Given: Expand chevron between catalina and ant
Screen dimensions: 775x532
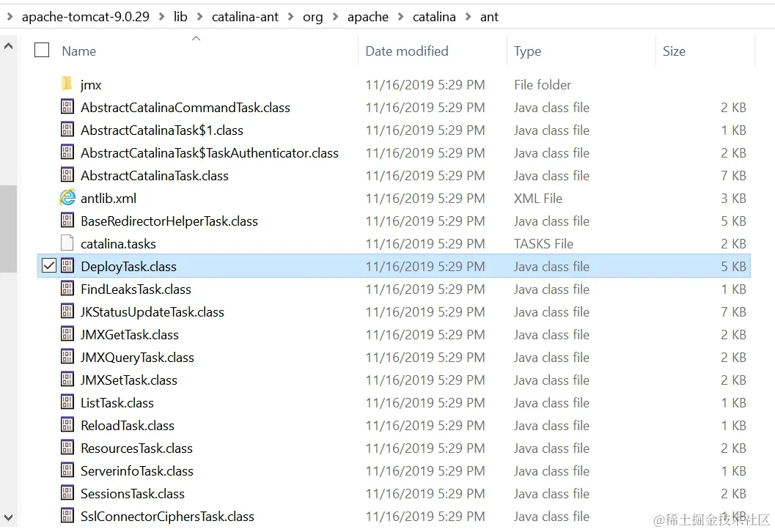Looking at the screenshot, I should tap(468, 17).
